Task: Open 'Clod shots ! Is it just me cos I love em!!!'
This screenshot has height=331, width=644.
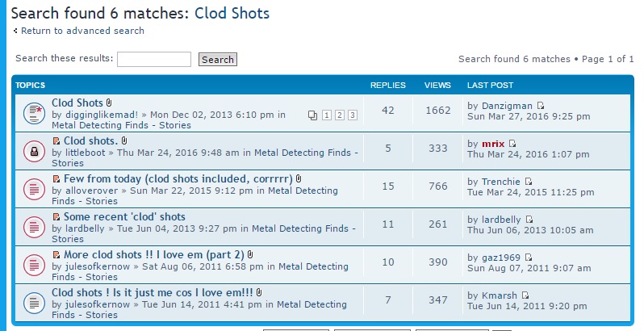Action: (x=153, y=293)
